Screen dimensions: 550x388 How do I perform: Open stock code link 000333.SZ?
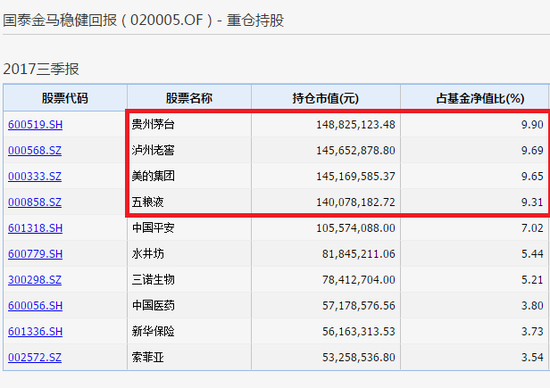click(34, 176)
